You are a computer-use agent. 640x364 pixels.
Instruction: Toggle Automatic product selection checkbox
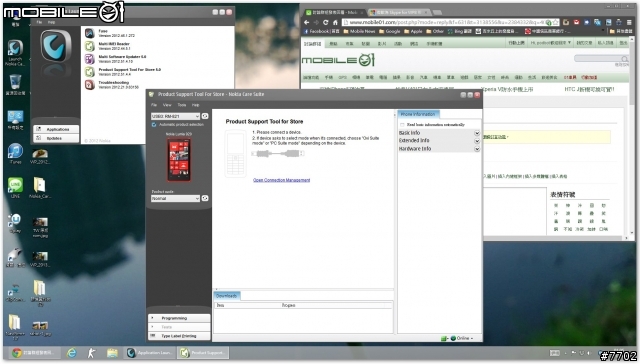154,124
